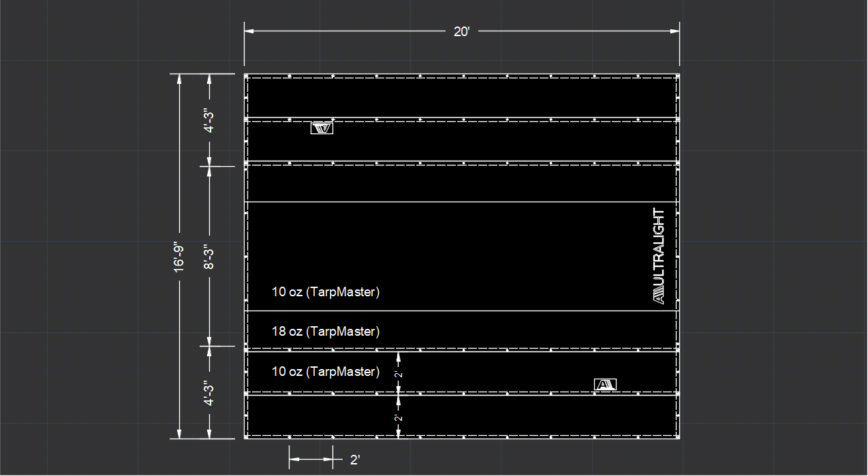Select the upside-down logo emblem near the tarp top
Image resolution: width=868 pixels, height=476 pixels.
(322, 128)
